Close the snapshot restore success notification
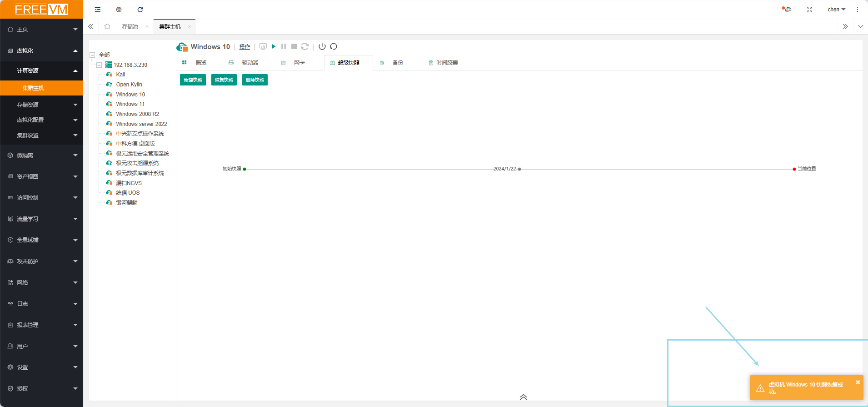Viewport: 868px width, 407px height. point(858,382)
